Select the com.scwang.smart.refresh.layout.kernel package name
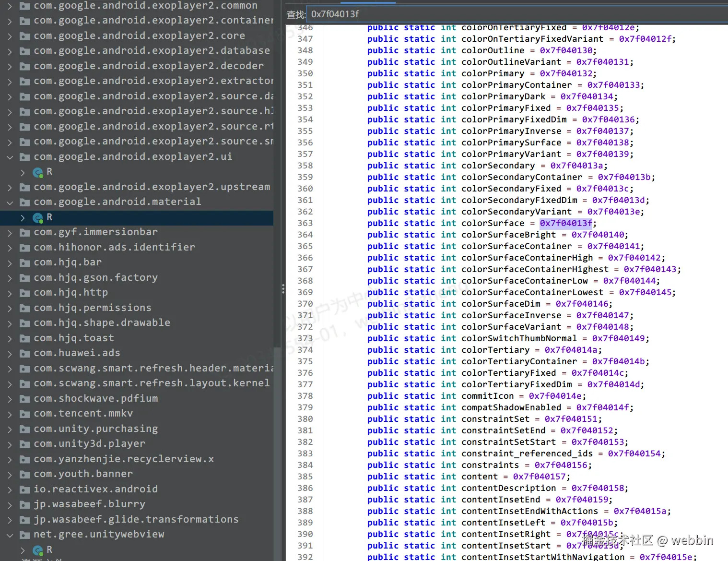This screenshot has height=561, width=728. click(152, 383)
